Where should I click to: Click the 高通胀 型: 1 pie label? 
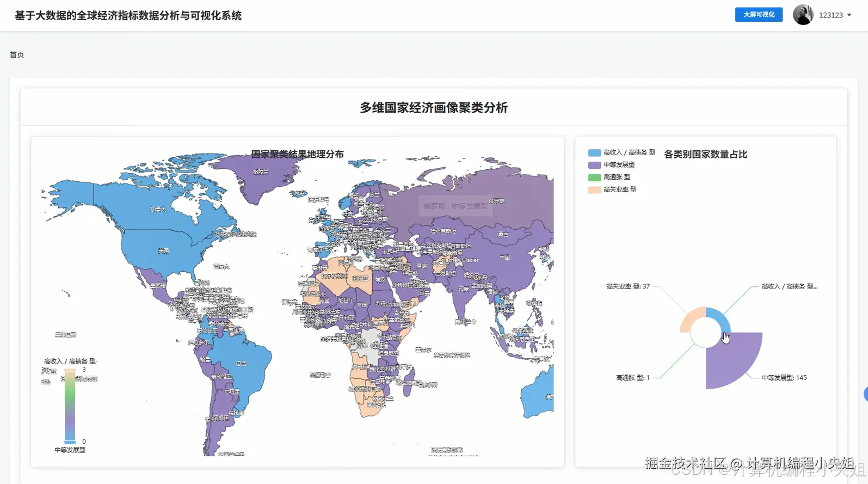[x=632, y=377]
